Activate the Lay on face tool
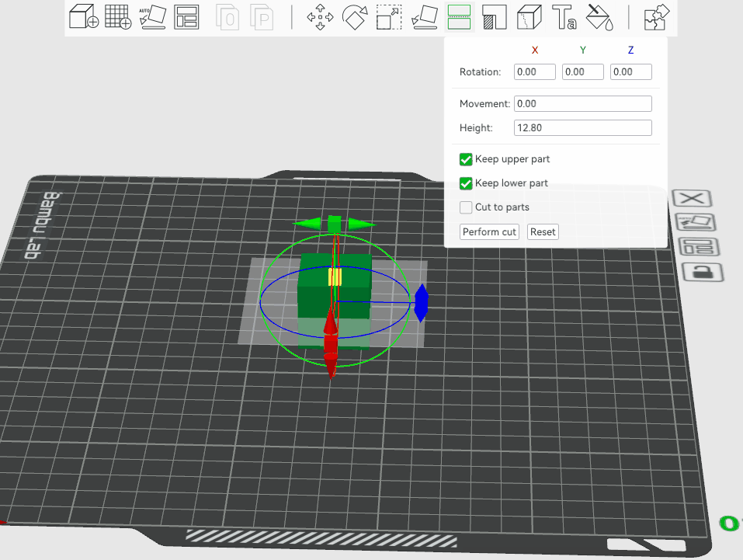743x560 pixels. pos(424,17)
